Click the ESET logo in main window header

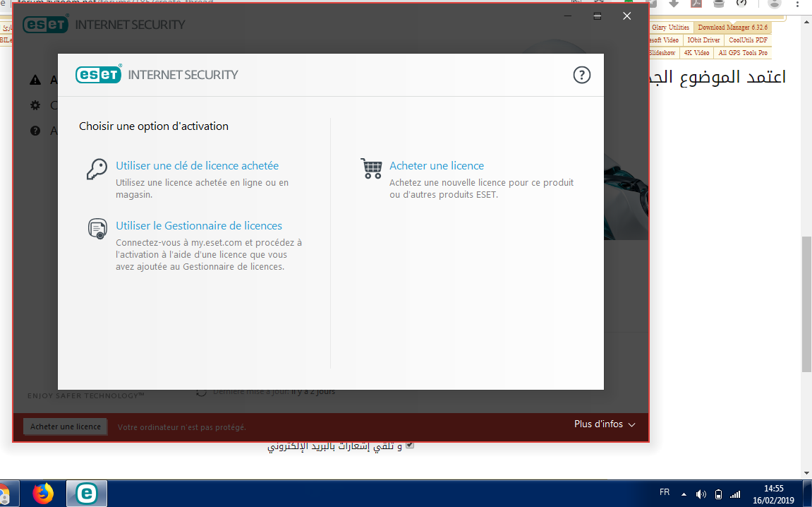click(46, 25)
